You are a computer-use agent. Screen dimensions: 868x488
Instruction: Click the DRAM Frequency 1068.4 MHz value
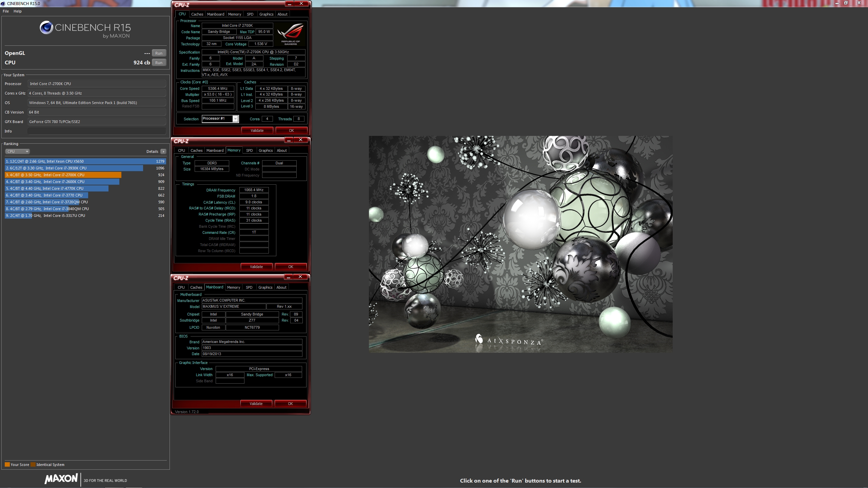tap(254, 190)
